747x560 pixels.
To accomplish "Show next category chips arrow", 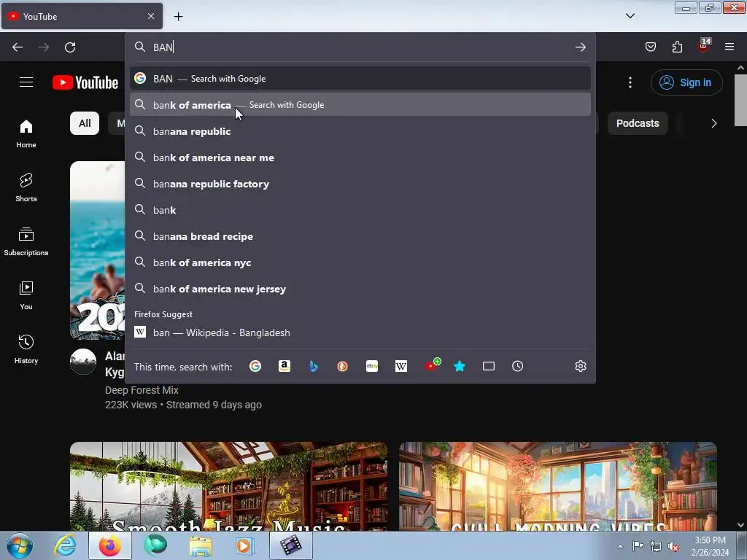I will [713, 123].
